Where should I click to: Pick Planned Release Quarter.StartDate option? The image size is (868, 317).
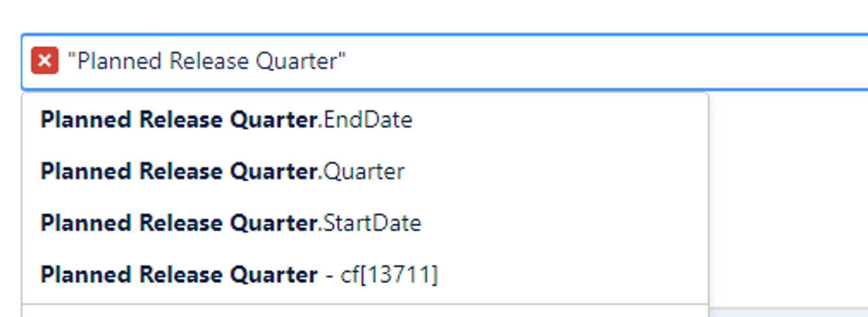[231, 223]
